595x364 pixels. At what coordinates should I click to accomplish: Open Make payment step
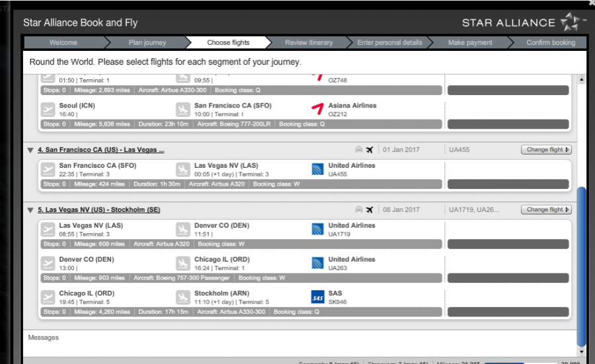(x=470, y=42)
